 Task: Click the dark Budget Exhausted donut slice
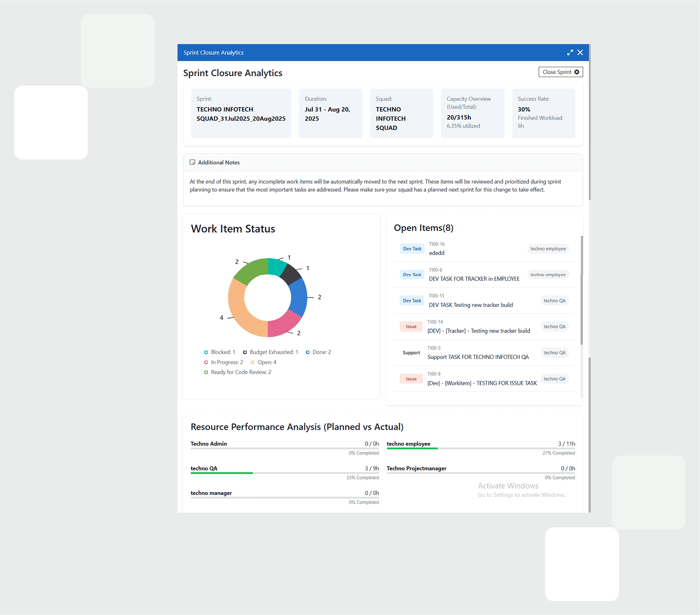(291, 273)
